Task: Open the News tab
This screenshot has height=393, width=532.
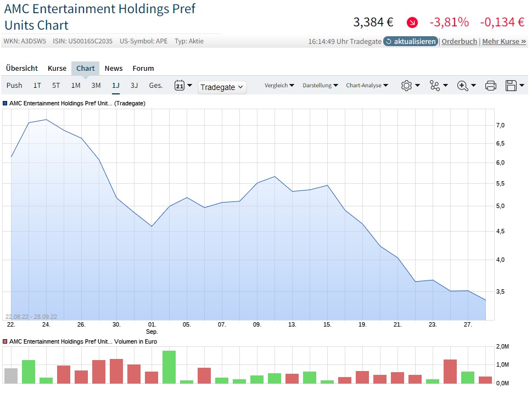Action: tap(113, 69)
